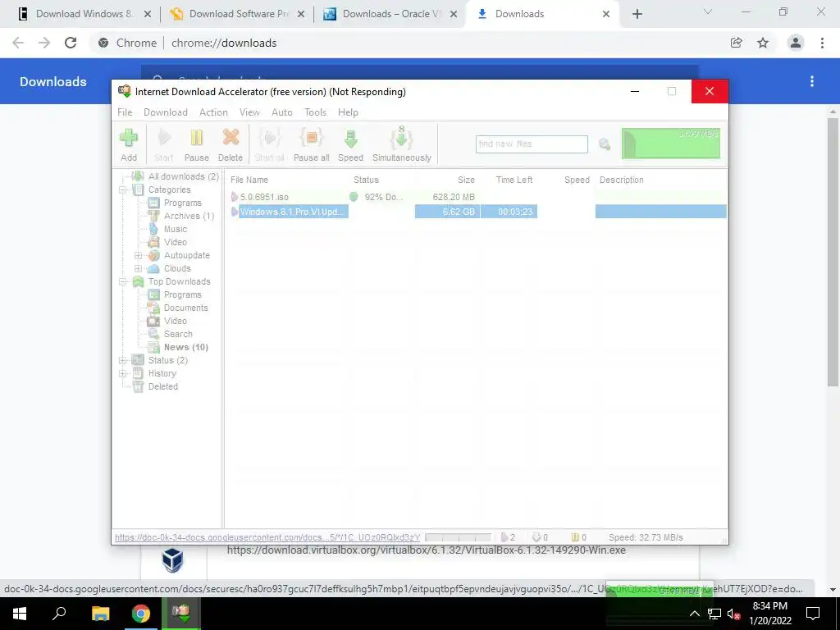Screen dimensions: 840x630
Task: Select All downloads (2) in tree
Action: pyautogui.click(x=183, y=176)
